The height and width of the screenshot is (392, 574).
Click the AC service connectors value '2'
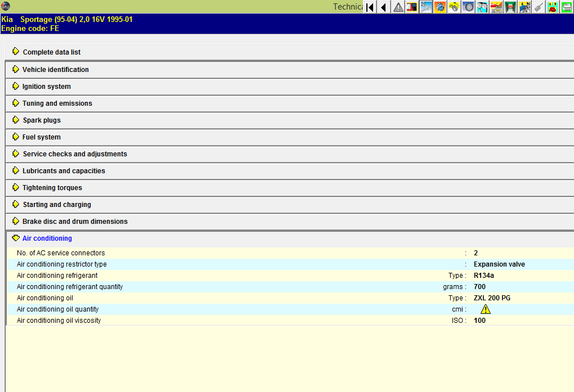(x=476, y=253)
